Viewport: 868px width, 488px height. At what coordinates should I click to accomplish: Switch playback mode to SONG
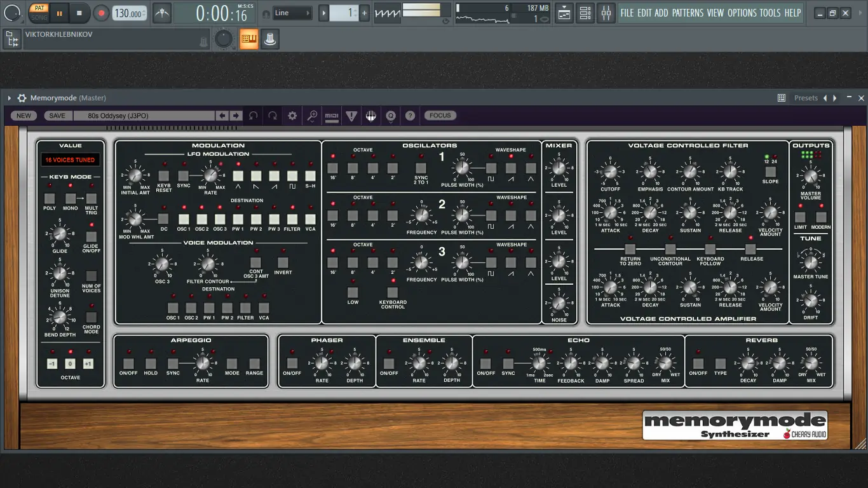coord(39,18)
